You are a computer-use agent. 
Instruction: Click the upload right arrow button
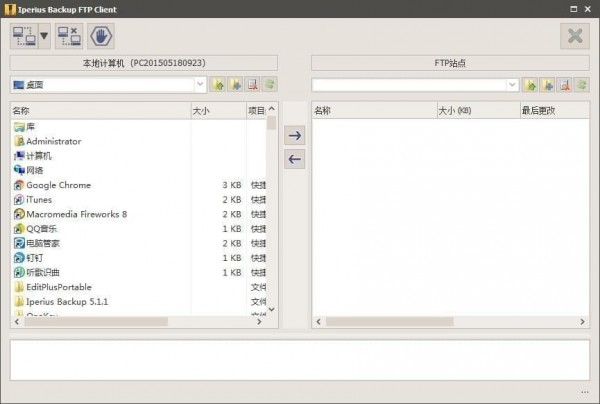coord(294,135)
